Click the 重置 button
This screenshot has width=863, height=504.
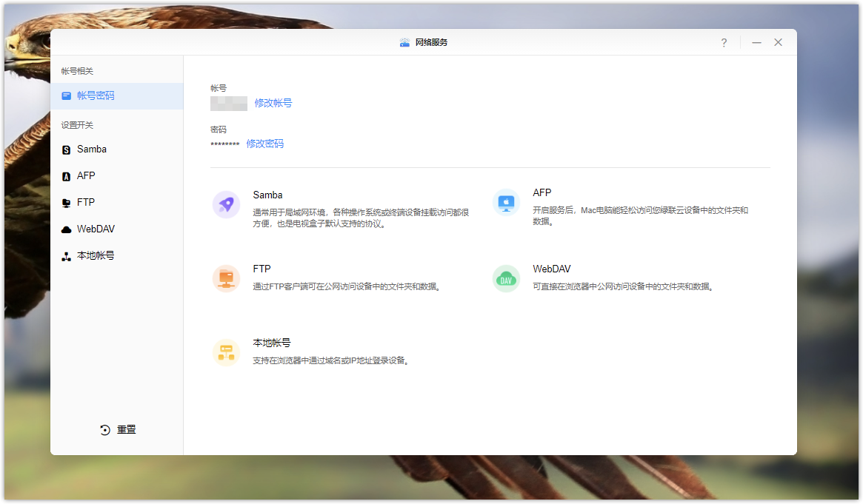pyautogui.click(x=118, y=430)
